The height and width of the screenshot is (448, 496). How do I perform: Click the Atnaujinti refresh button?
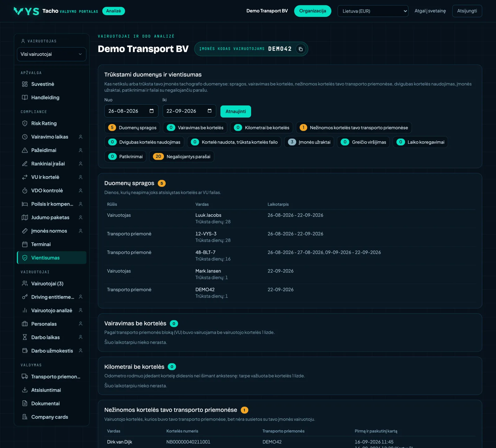click(x=236, y=111)
